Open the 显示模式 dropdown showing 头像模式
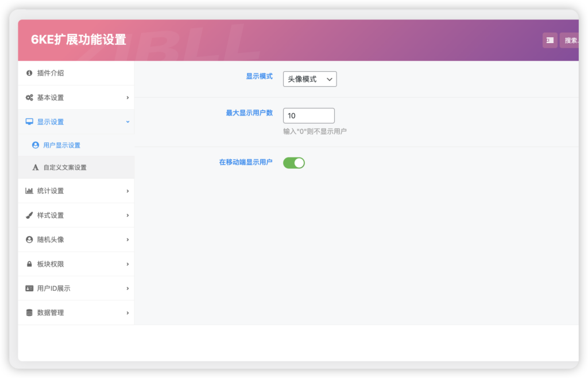This screenshot has height=378, width=588. [x=309, y=79]
